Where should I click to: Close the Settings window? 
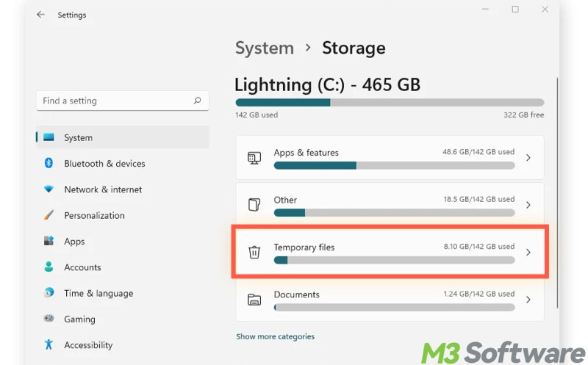pyautogui.click(x=545, y=9)
